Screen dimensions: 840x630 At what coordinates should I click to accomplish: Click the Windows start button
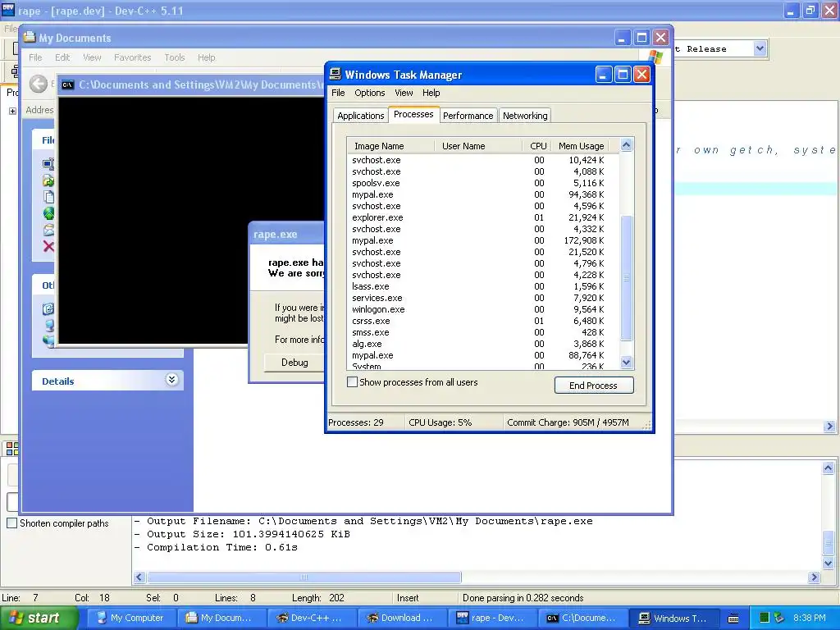(x=39, y=618)
